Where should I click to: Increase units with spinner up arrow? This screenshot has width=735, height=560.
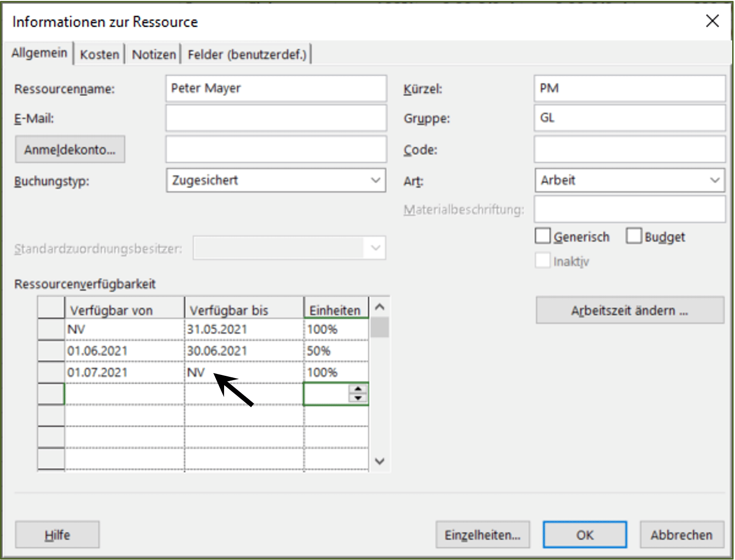358,389
